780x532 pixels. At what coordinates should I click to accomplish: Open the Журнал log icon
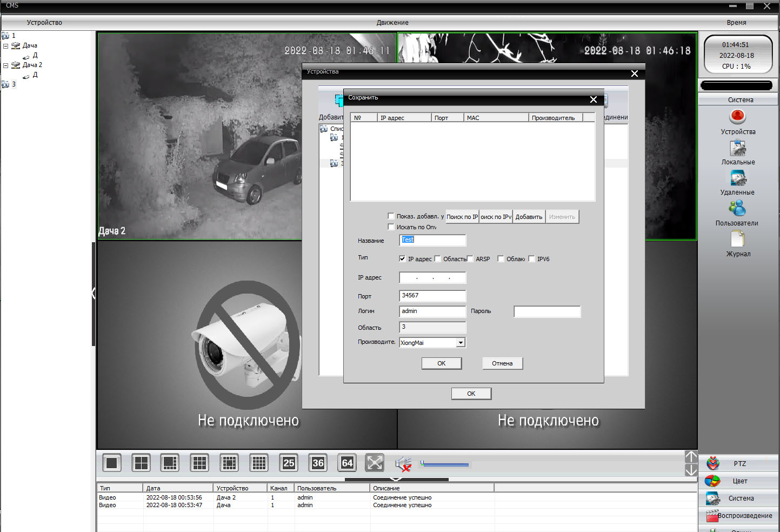pyautogui.click(x=737, y=240)
